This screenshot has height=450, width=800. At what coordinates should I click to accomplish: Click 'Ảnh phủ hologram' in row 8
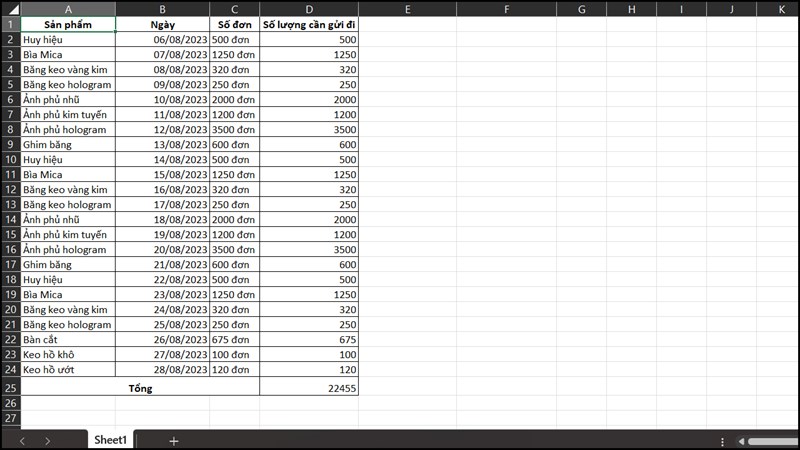point(68,130)
